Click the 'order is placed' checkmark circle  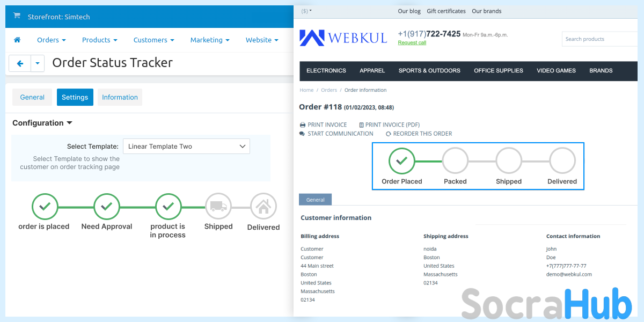tap(45, 207)
